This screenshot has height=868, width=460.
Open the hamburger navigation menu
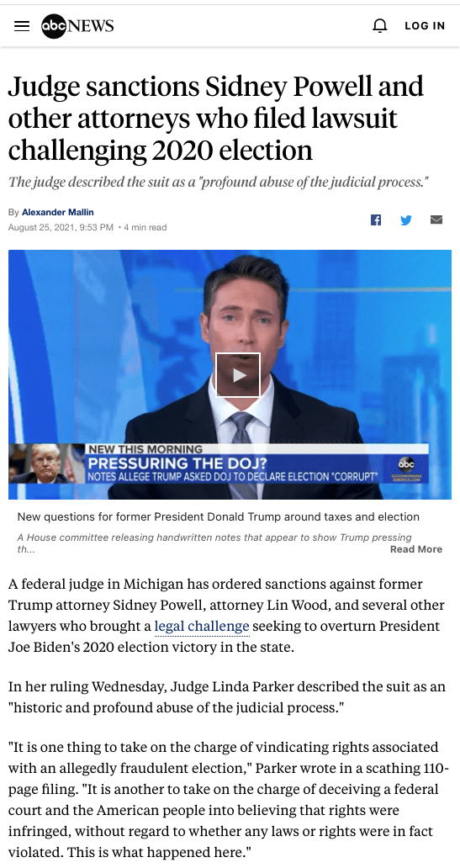click(x=22, y=26)
